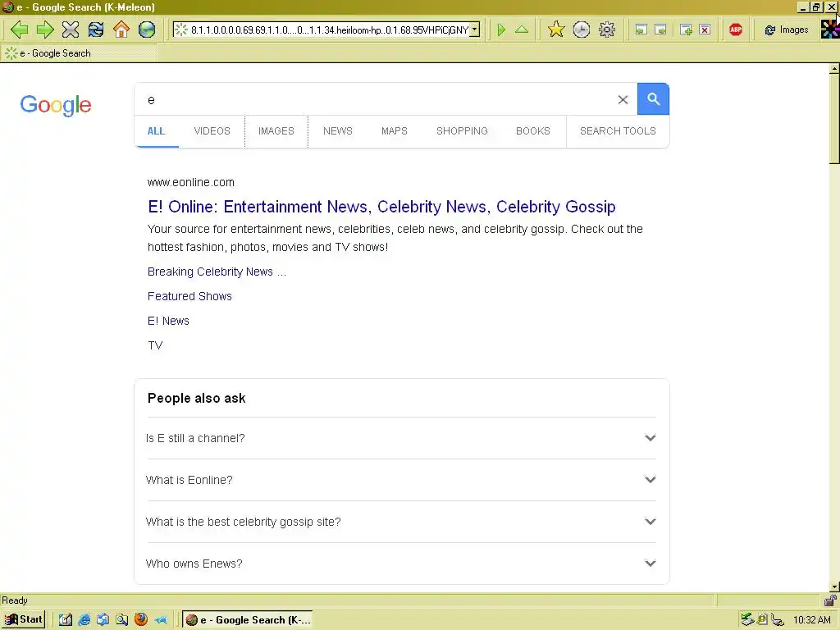Toggle the Images toolbar button

pyautogui.click(x=786, y=30)
